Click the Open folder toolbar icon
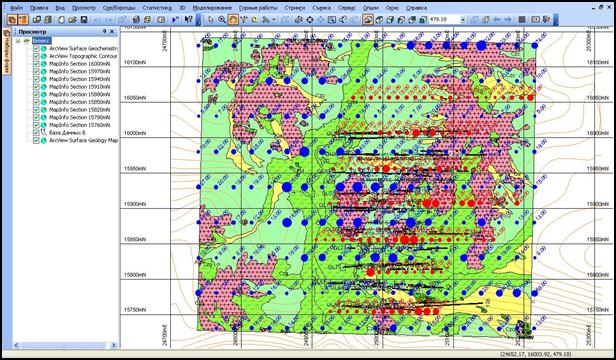This screenshot has width=616, height=360. pos(72,19)
